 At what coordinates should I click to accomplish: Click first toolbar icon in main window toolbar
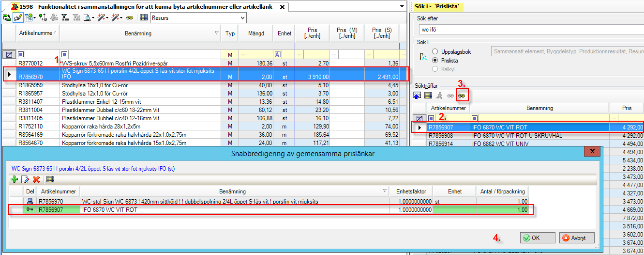(x=6, y=18)
